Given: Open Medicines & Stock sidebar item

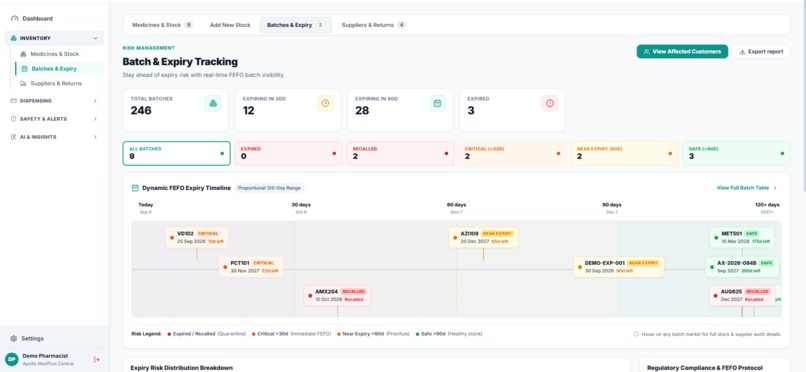Looking at the screenshot, I should [x=54, y=54].
